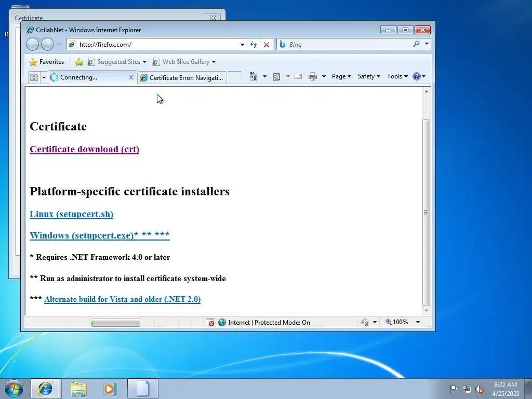
Task: Click the Add to Favorites Bar icon
Action: 79,62
